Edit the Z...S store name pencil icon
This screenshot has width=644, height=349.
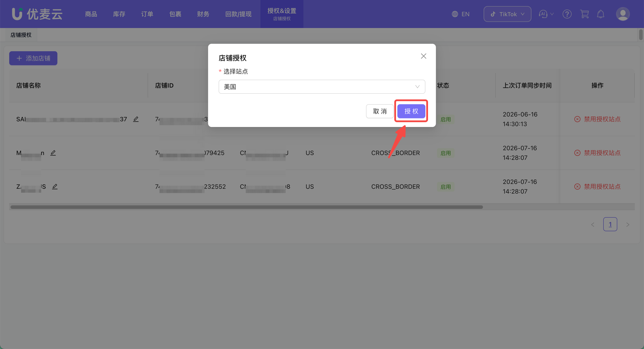(55, 187)
